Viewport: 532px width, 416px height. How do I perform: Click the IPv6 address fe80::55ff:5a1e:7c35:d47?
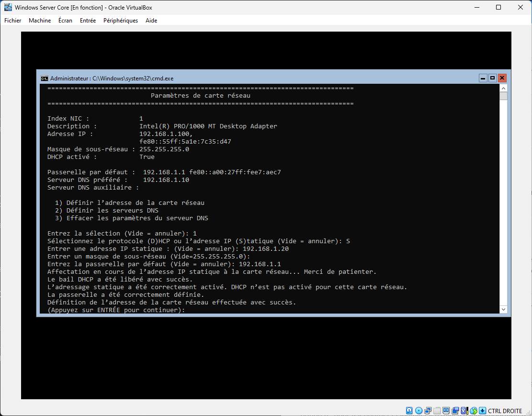click(185, 142)
